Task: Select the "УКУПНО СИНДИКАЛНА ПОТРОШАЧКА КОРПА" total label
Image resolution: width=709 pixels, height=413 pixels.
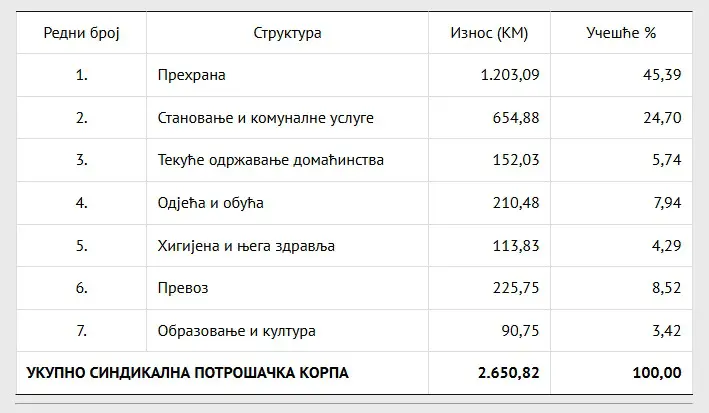Action: 188,373
